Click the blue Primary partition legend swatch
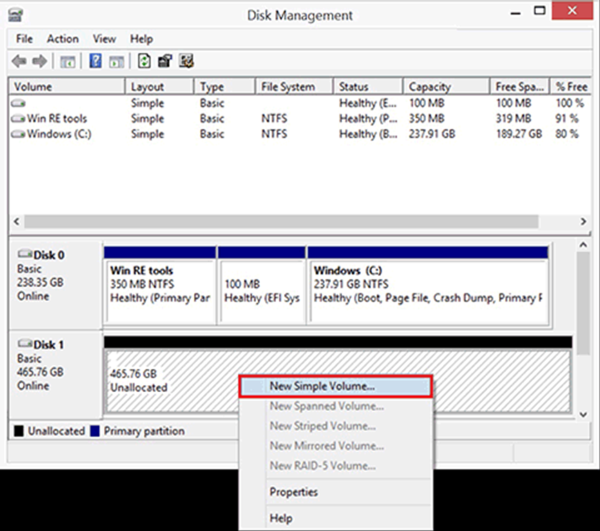 click(x=95, y=431)
